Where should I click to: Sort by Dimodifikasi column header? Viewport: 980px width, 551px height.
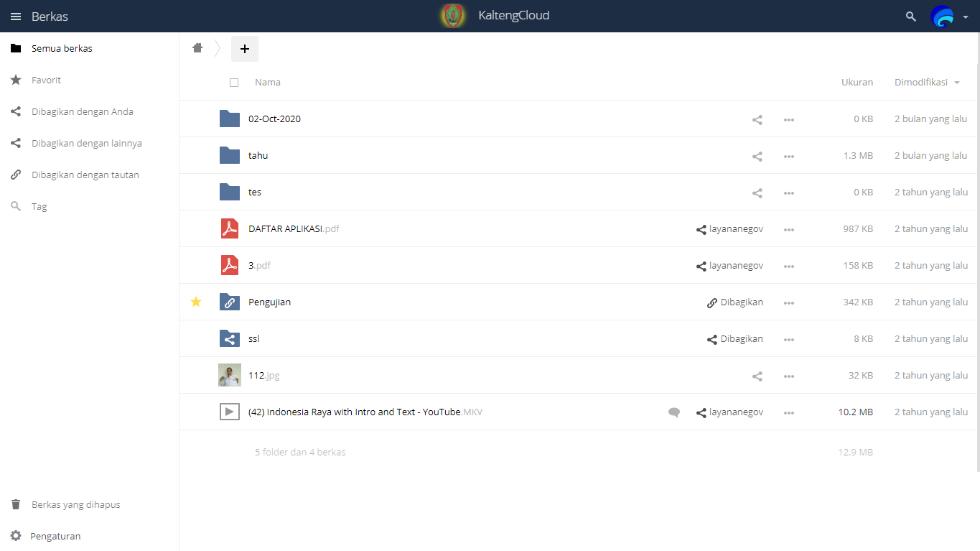920,83
